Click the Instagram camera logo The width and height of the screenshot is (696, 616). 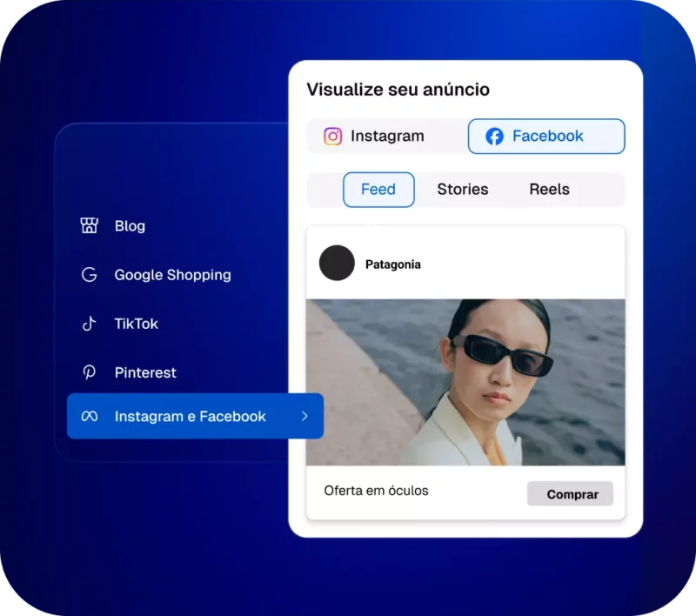tap(332, 137)
